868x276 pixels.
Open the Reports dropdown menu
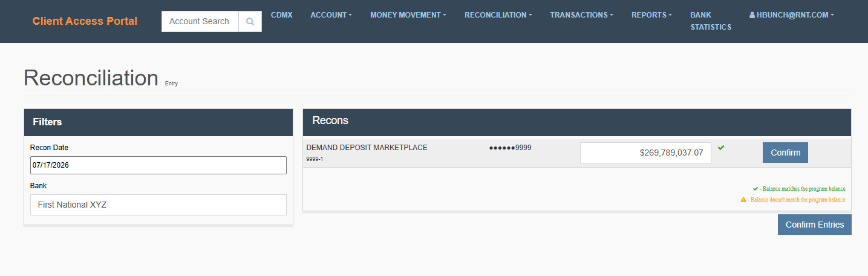(x=651, y=15)
